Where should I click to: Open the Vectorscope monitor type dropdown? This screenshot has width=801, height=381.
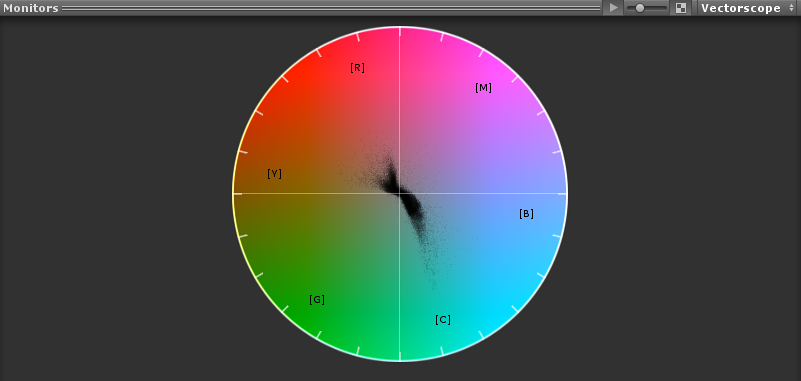click(x=747, y=8)
